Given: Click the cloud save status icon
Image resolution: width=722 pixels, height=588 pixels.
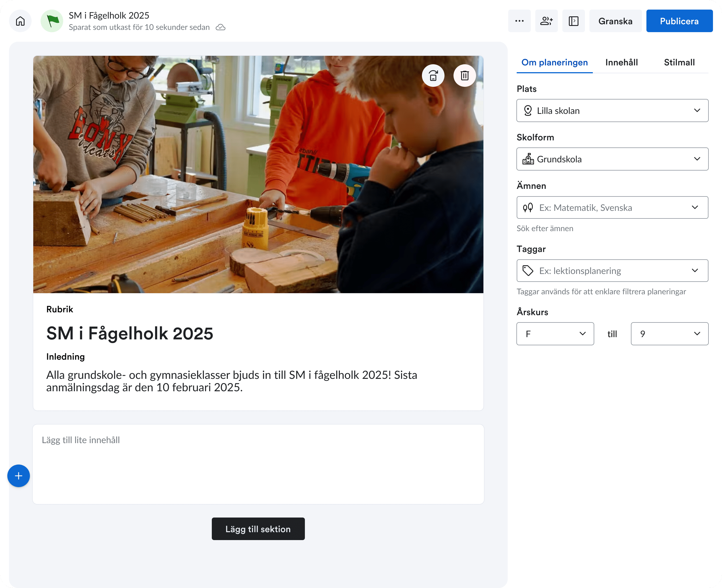Looking at the screenshot, I should (220, 27).
